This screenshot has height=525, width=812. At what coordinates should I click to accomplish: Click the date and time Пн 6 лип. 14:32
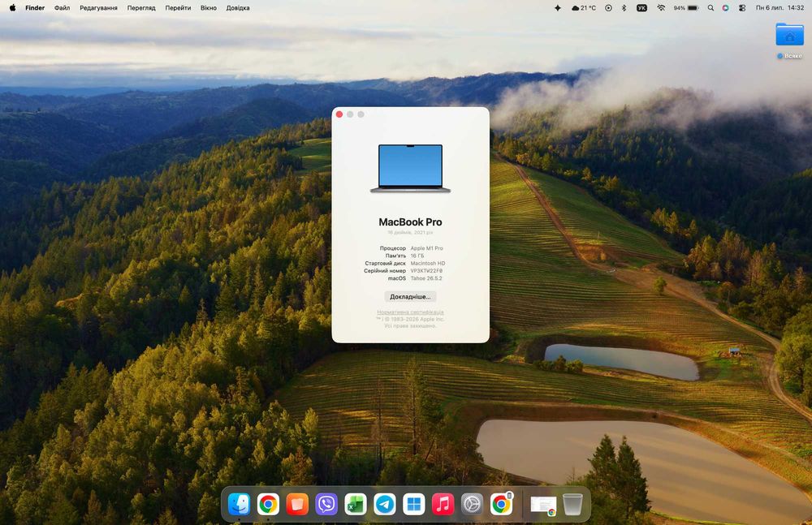(x=780, y=8)
